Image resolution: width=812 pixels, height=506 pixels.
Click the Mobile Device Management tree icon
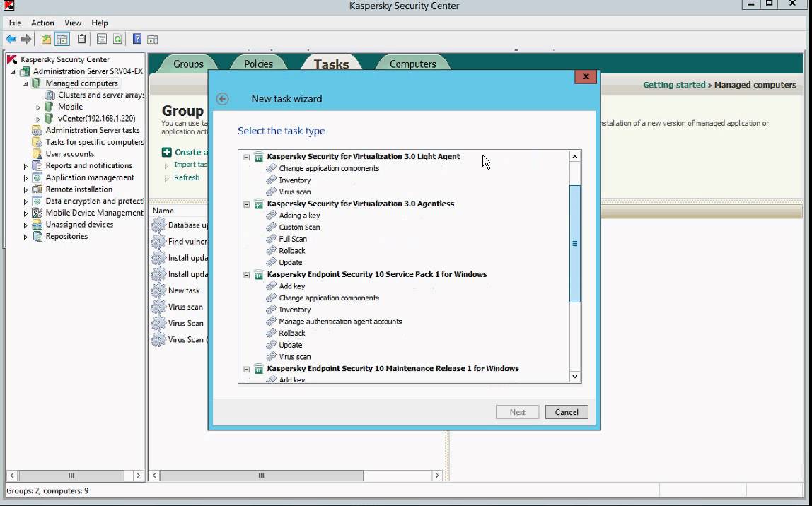click(x=37, y=213)
